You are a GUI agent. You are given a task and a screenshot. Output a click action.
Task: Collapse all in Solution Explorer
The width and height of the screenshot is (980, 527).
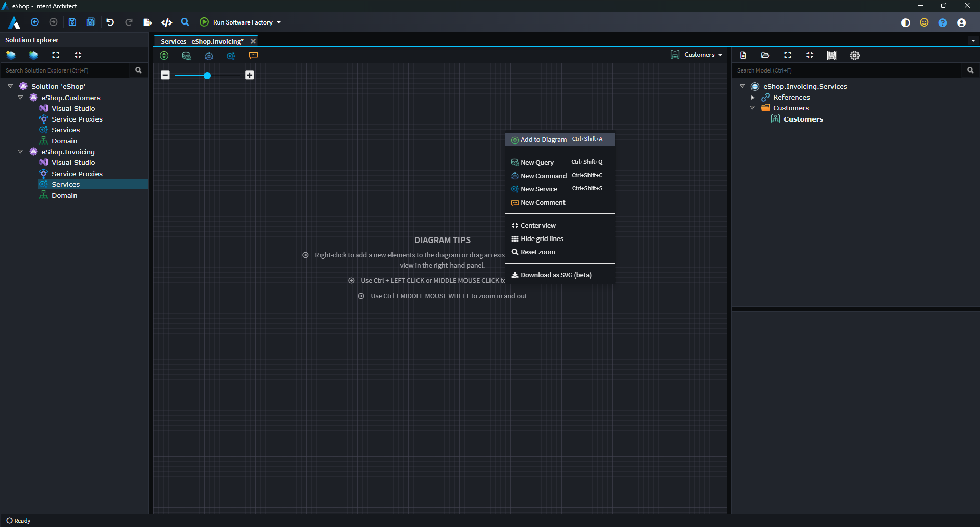(x=78, y=55)
